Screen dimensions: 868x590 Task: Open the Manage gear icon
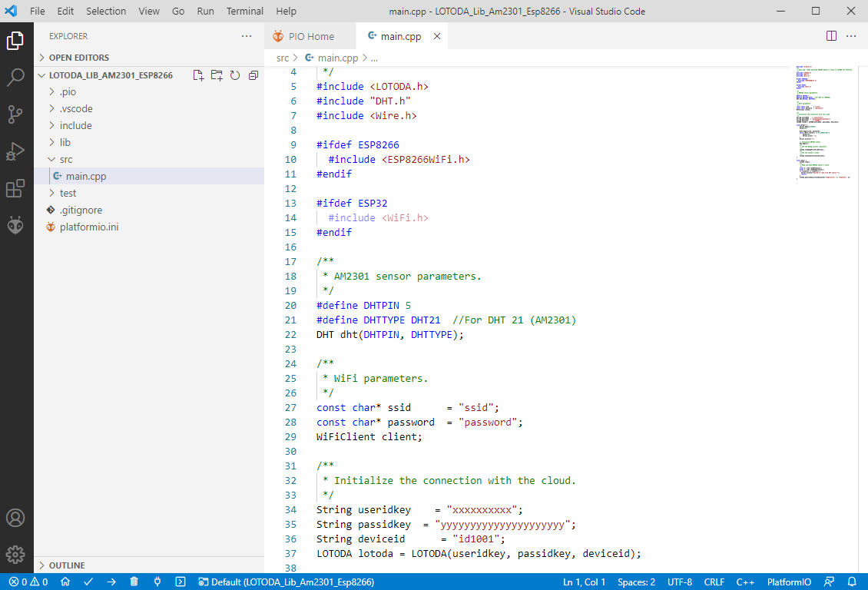point(15,555)
